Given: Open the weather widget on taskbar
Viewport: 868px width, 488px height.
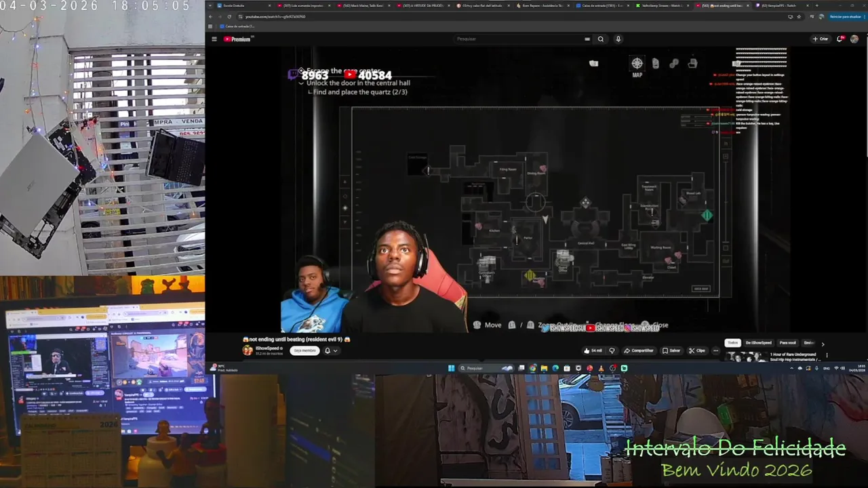Looking at the screenshot, I should pyautogui.click(x=224, y=368).
